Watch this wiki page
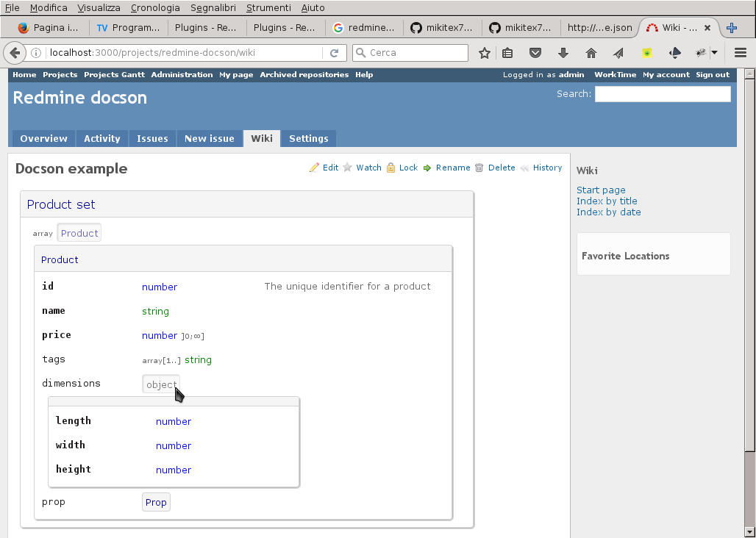The width and height of the screenshot is (756, 538). click(362, 168)
